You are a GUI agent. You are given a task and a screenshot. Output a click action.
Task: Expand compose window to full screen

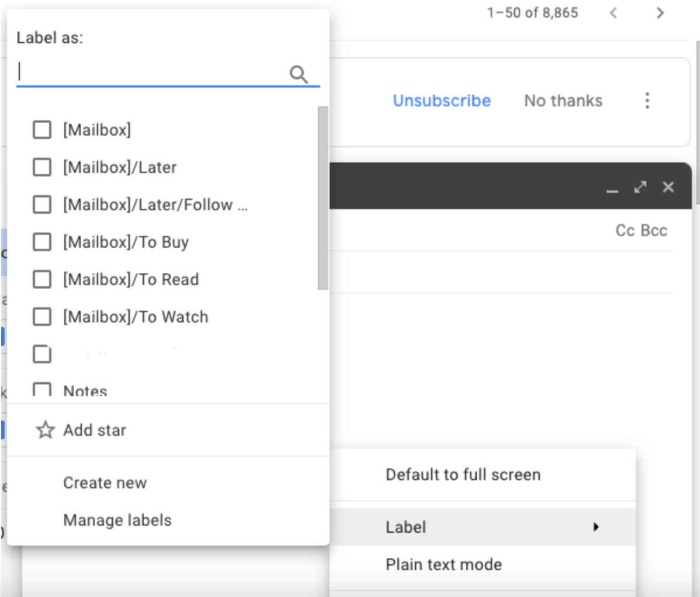[640, 187]
